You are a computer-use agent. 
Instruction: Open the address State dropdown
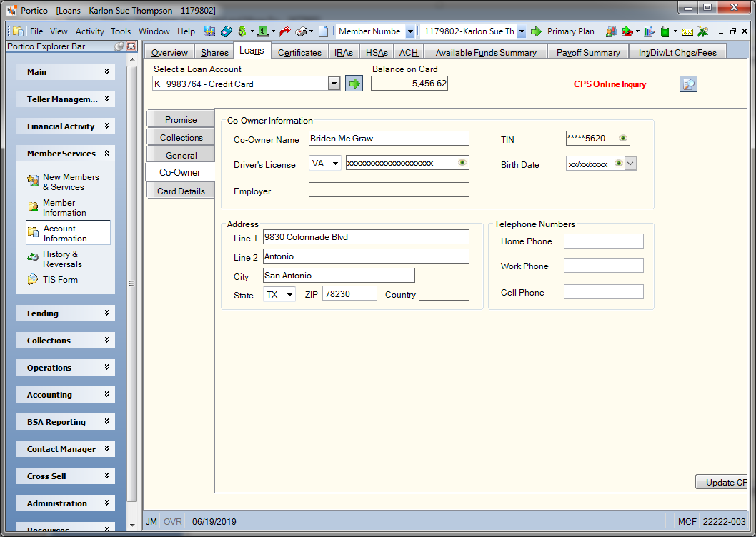[289, 294]
